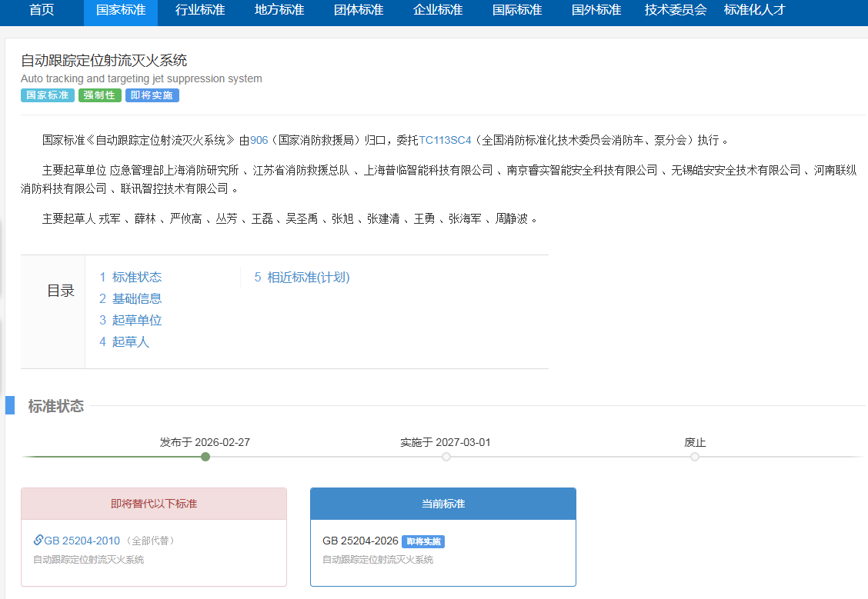Go to the 首页 tab
Image resolution: width=868 pixels, height=599 pixels.
(42, 11)
